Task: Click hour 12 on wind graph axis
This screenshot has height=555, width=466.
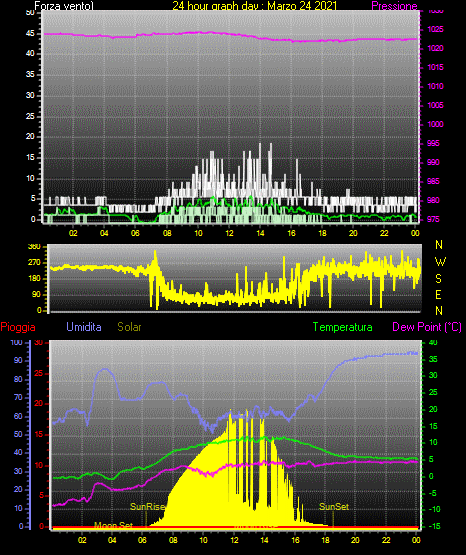Action: (x=229, y=233)
